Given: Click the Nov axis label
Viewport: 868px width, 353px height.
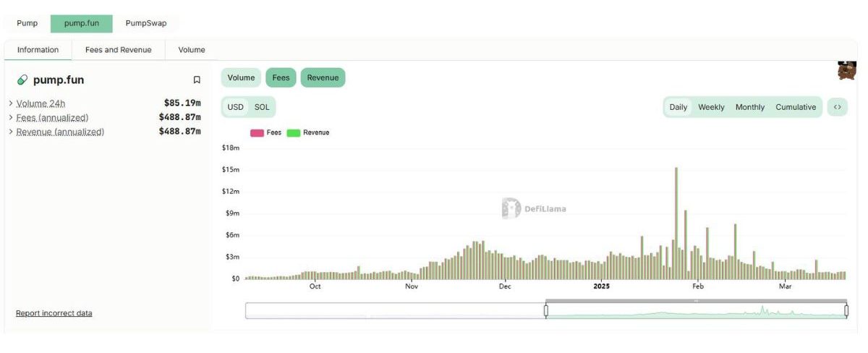Looking at the screenshot, I should [x=412, y=286].
